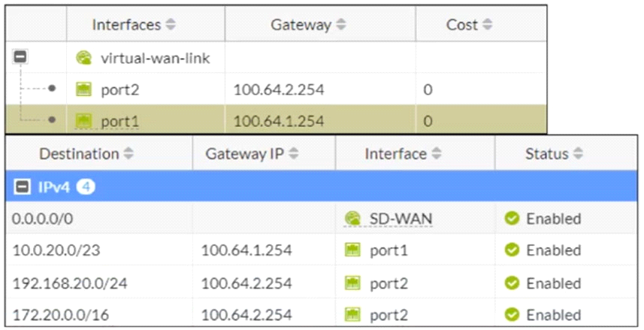Sort by the Gateway column

(341, 25)
